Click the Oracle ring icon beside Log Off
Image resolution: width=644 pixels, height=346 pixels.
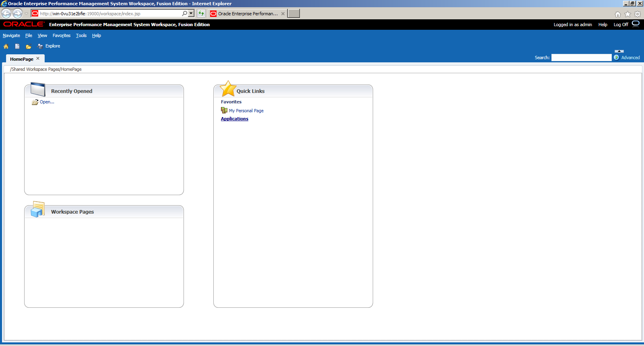tap(636, 24)
